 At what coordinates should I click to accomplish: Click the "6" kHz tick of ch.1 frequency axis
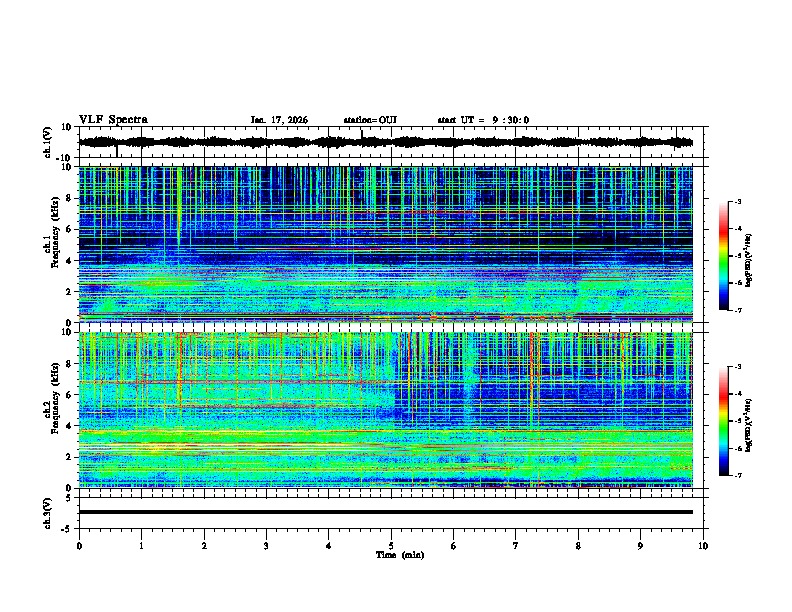tap(70, 229)
